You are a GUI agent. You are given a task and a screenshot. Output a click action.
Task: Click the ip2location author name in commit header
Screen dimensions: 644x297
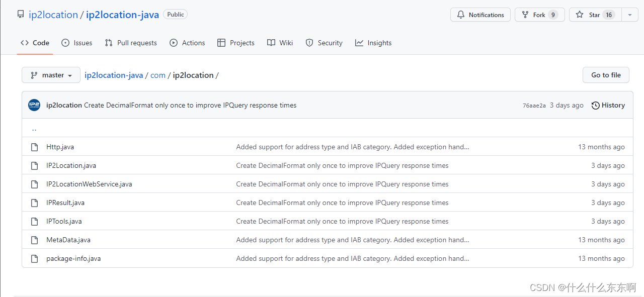click(64, 106)
